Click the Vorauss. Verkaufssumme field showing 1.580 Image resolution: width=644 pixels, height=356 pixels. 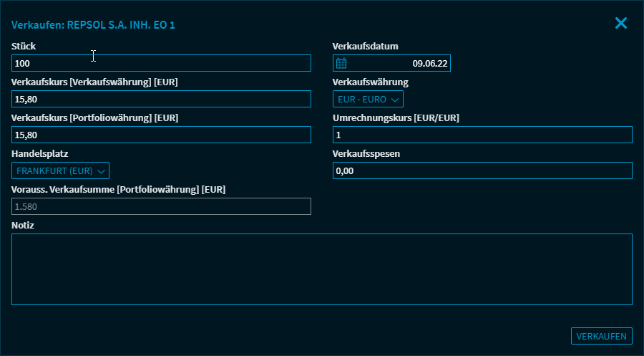161,206
